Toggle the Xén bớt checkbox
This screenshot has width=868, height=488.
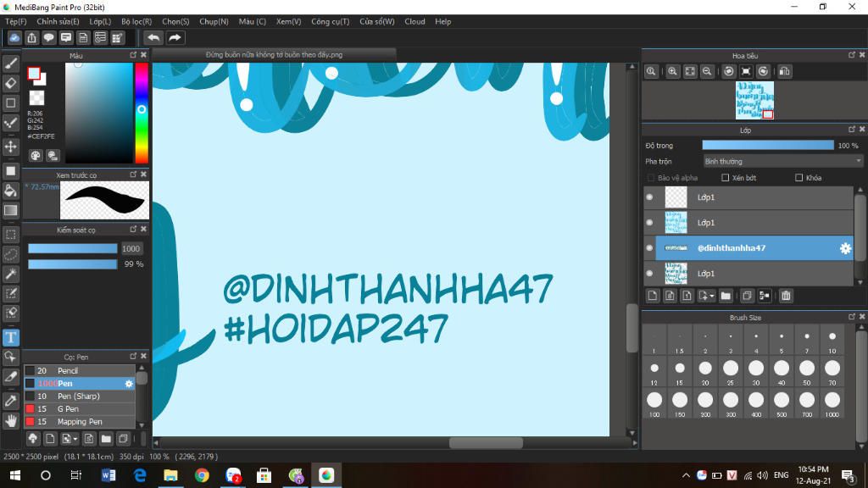coord(726,178)
